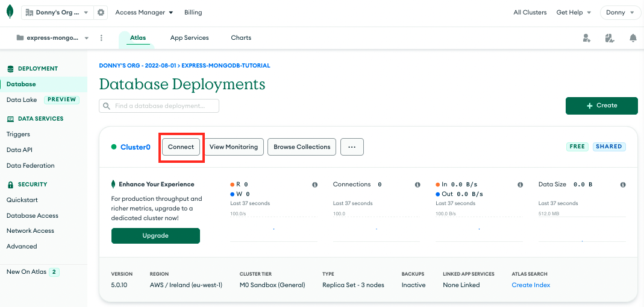Screen dimensions: 644x307
Task: Click the Security lock icon
Action: point(11,185)
